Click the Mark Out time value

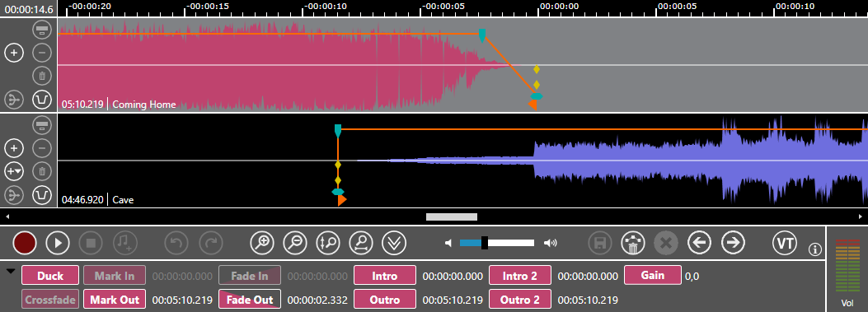(x=182, y=300)
